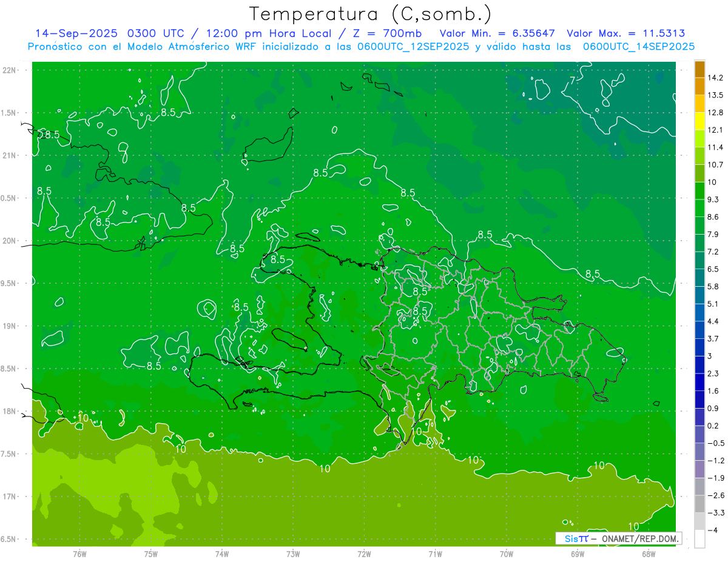
Task: Pick the purple swatch between -1.2 and -1.9
Action: pyautogui.click(x=699, y=469)
